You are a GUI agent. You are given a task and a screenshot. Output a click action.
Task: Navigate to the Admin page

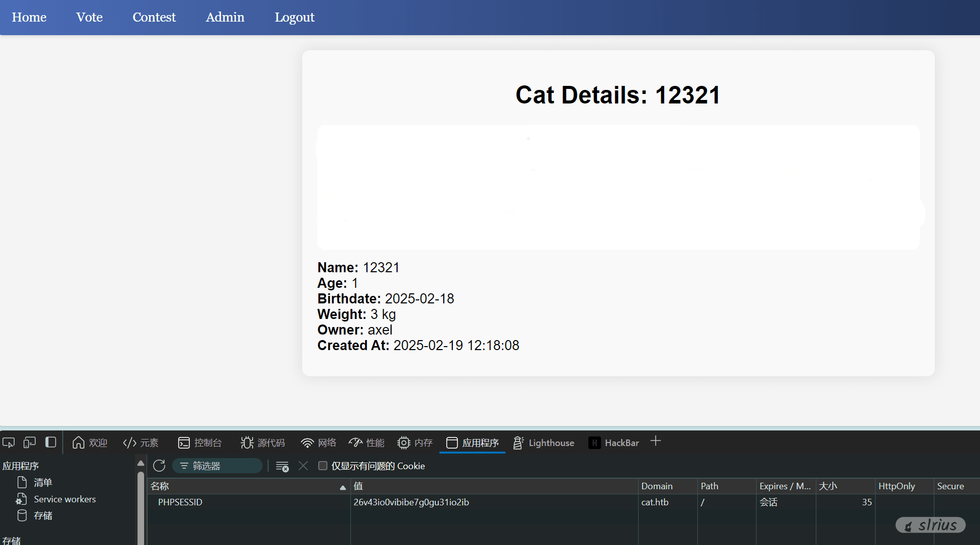(224, 17)
